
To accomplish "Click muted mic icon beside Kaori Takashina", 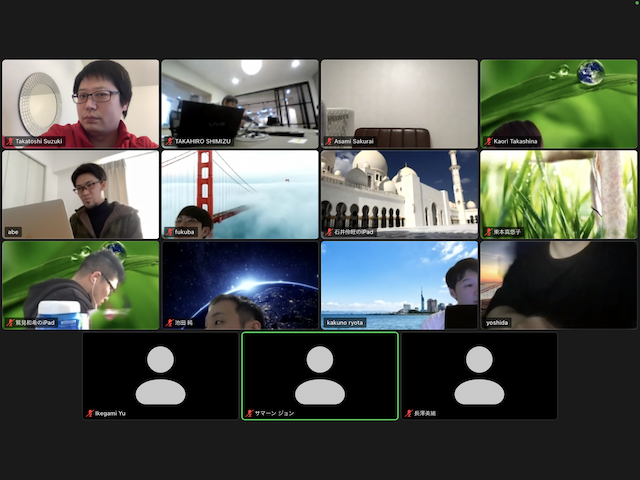I will [489, 142].
